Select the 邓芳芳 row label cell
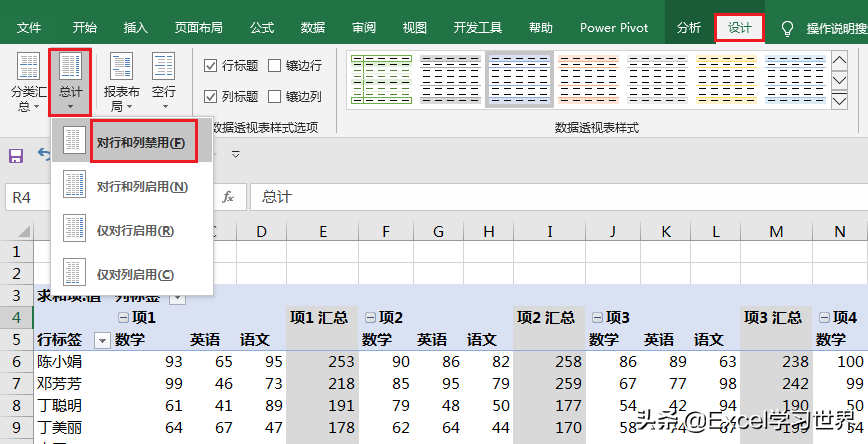The width and height of the screenshot is (868, 444). click(x=73, y=383)
